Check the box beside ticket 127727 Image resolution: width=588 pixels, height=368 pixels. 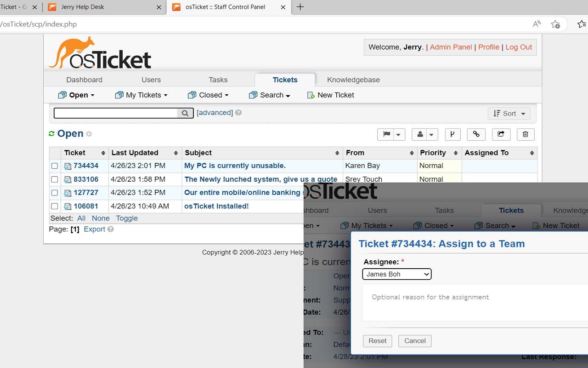[54, 193]
